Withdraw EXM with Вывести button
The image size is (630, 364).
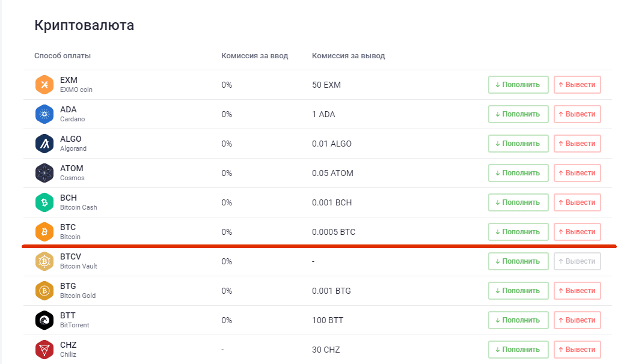(577, 85)
